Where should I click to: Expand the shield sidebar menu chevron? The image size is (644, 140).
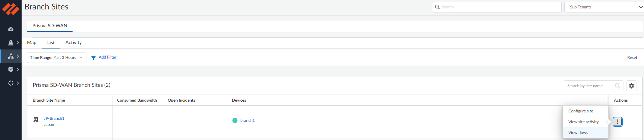point(18,69)
